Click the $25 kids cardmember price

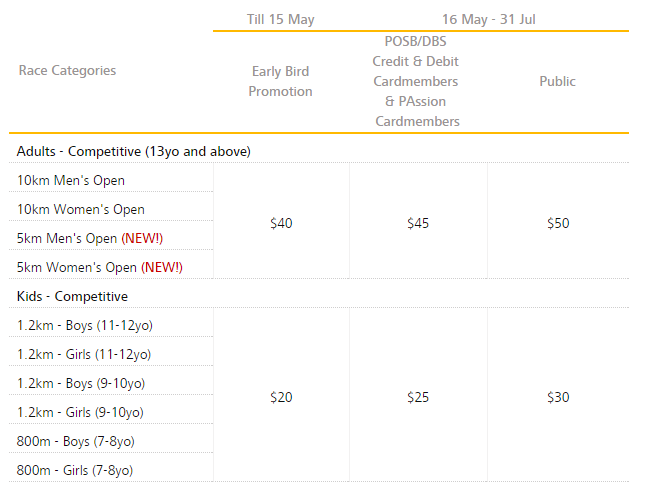[417, 398]
